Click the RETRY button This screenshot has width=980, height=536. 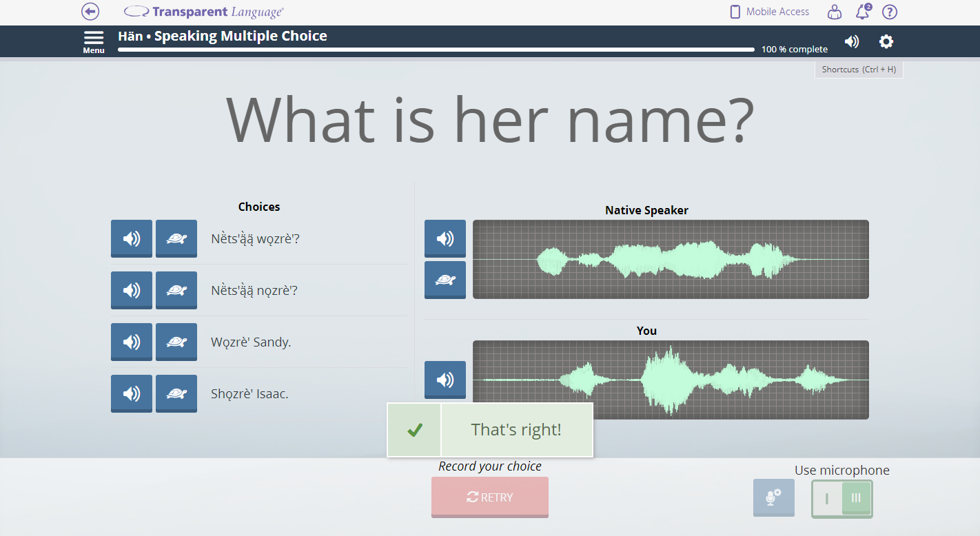[x=490, y=497]
